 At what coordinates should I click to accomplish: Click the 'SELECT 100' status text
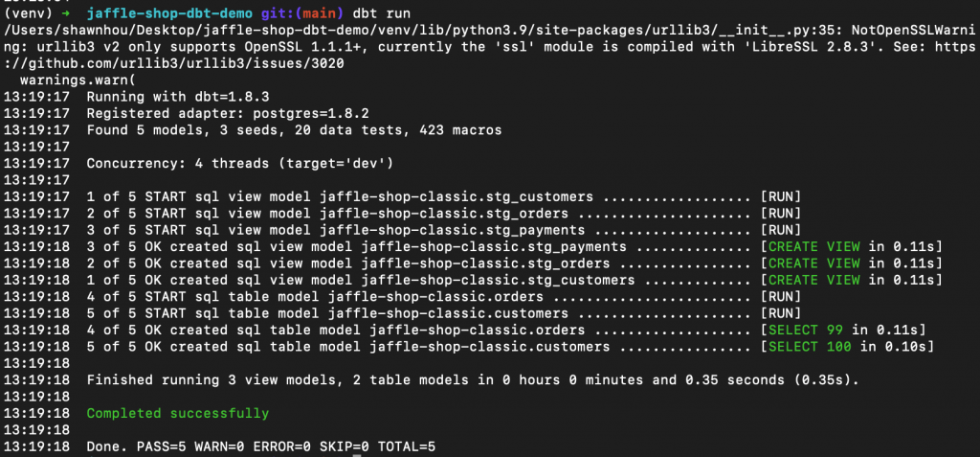[x=810, y=347]
